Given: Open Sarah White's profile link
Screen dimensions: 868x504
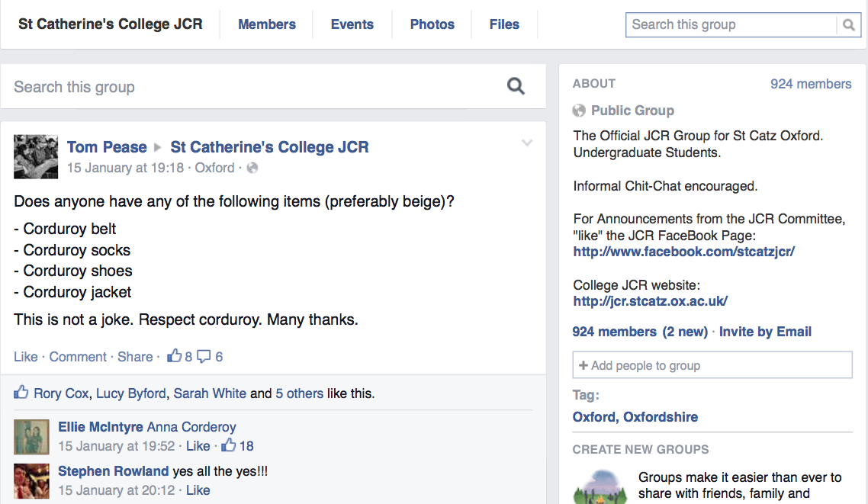Looking at the screenshot, I should (x=210, y=393).
